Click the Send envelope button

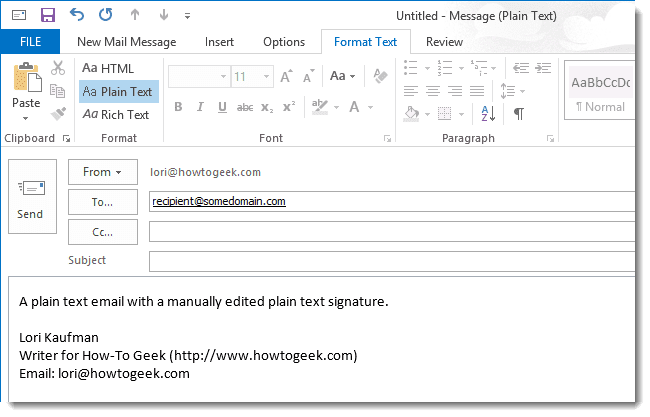click(x=31, y=200)
